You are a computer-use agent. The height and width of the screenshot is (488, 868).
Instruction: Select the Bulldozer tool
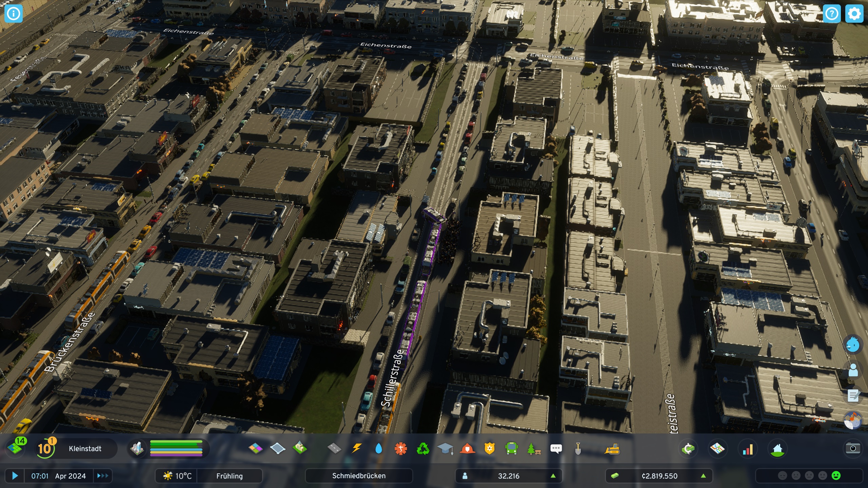pyautogui.click(x=613, y=448)
